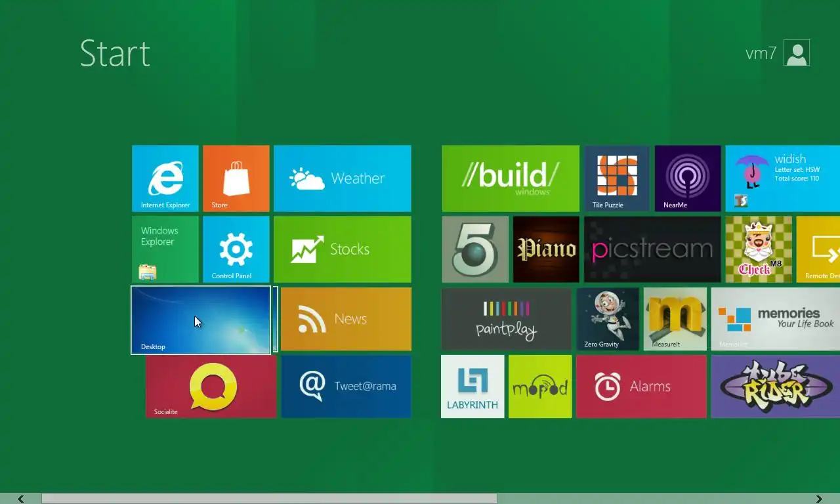The width and height of the screenshot is (840, 504).
Task: Click the right scroll arrow
Action: (x=819, y=499)
